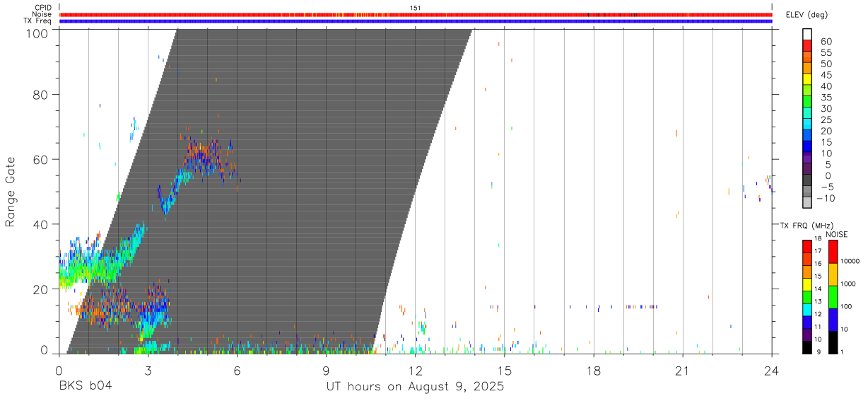The image size is (868, 401).
Task: Click the BKS b04 radar beam label
Action: click(x=85, y=387)
